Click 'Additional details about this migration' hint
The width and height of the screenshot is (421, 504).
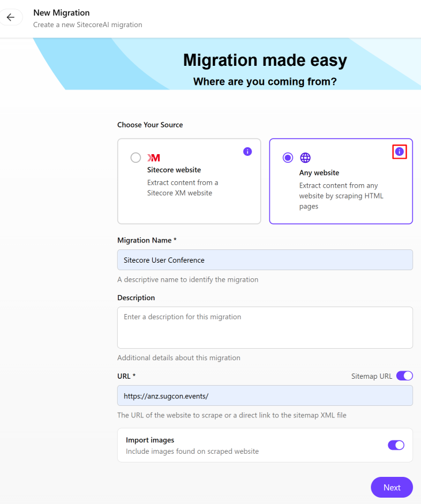[x=179, y=358]
